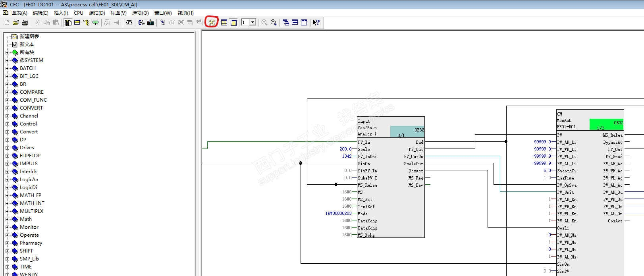Screen dimensions: 644x276
Task: Click the Scale input value 200.0
Action: click(x=345, y=149)
